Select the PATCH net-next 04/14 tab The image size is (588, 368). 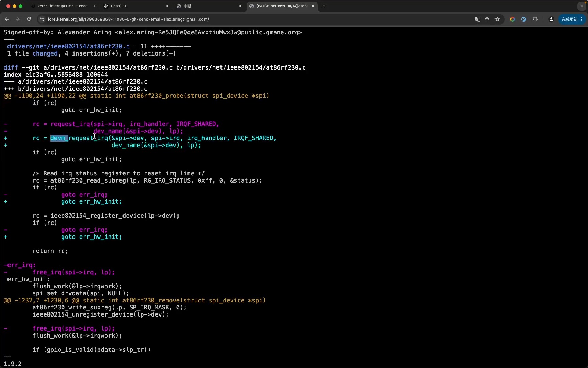tap(282, 6)
